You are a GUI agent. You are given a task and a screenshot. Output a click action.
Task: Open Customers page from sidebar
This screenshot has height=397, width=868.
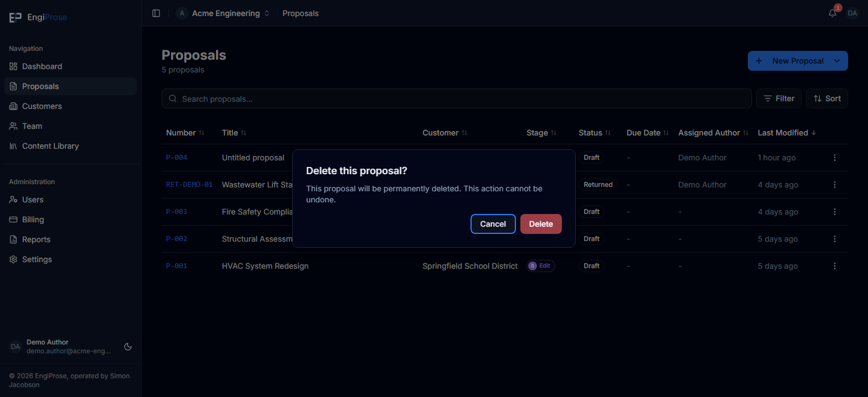[x=70, y=106]
